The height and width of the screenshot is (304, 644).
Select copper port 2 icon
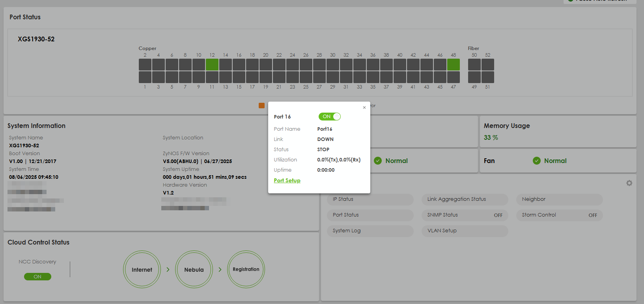tap(145, 65)
